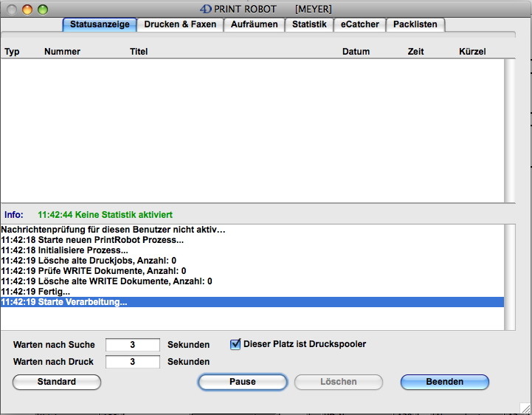Screen dimensions: 532x415
Task: Select the Fertig log line
Action: [35, 292]
